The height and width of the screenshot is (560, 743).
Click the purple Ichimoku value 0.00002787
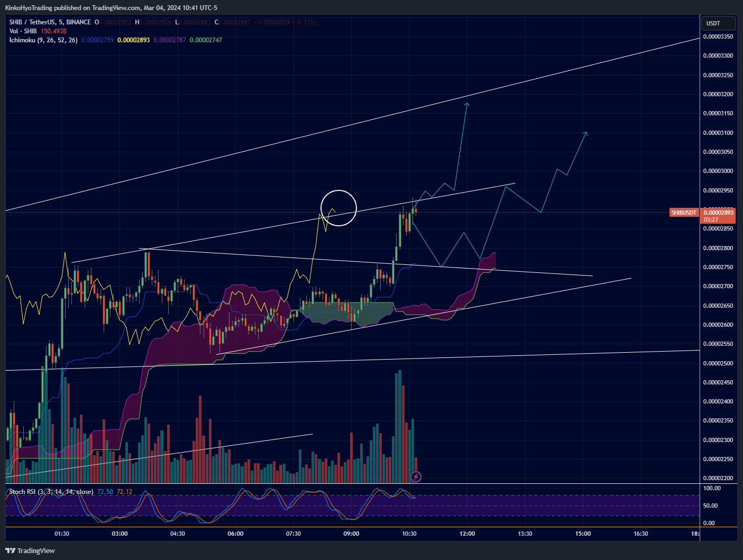170,40
